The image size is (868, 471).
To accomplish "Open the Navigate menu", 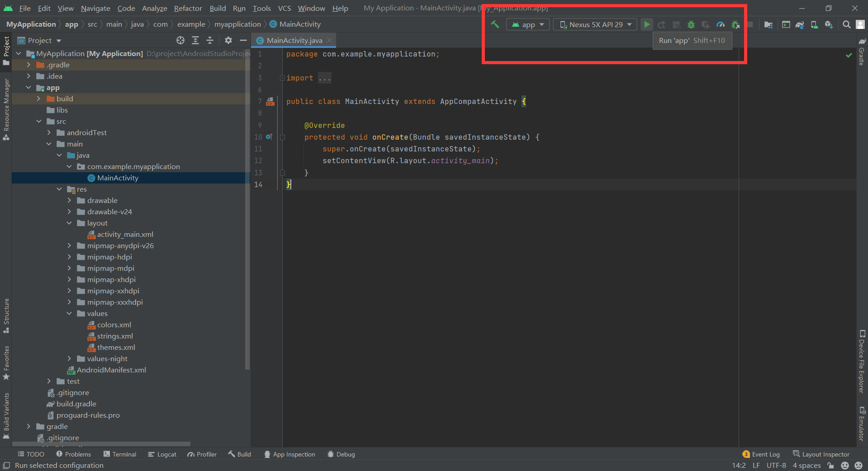I will pyautogui.click(x=95, y=8).
